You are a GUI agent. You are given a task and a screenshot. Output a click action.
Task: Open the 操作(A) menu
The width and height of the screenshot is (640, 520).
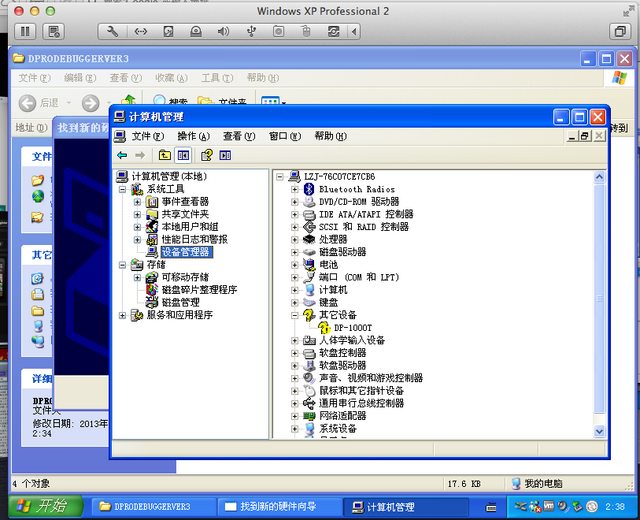(x=193, y=136)
